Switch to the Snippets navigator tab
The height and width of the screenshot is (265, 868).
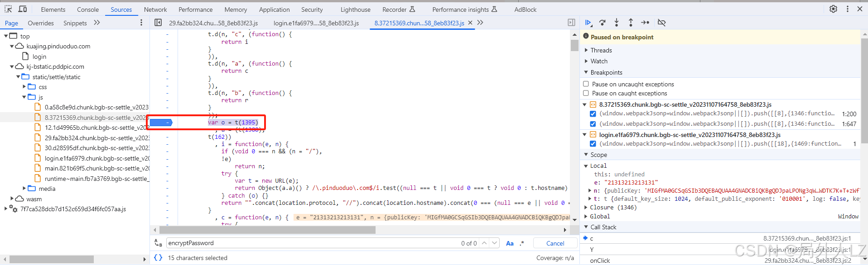tap(75, 23)
